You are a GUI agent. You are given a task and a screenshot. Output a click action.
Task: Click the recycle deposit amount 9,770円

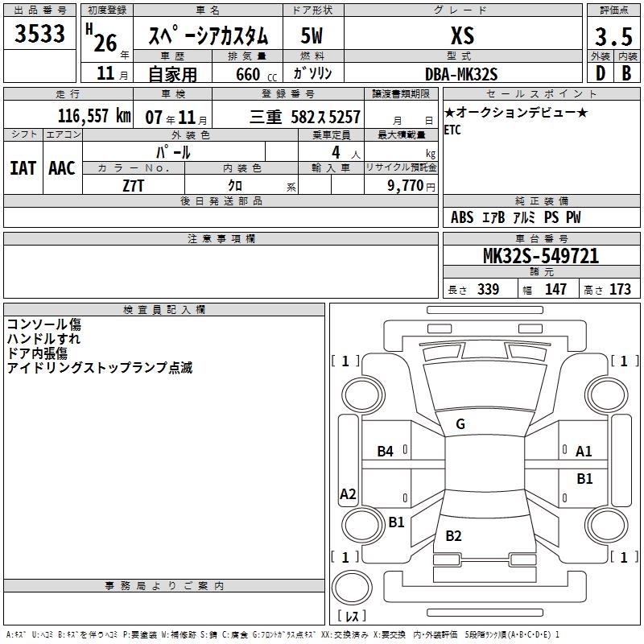402,184
